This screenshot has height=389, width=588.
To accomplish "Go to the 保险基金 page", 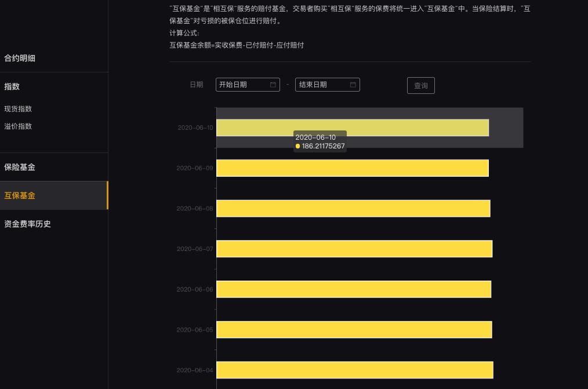I will tap(20, 167).
